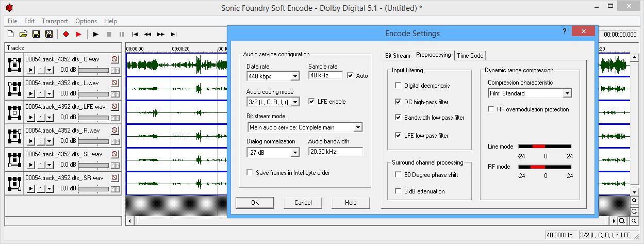This screenshot has height=244, width=644.
Task: Start recording with the red circle button
Action: [x=66, y=34]
